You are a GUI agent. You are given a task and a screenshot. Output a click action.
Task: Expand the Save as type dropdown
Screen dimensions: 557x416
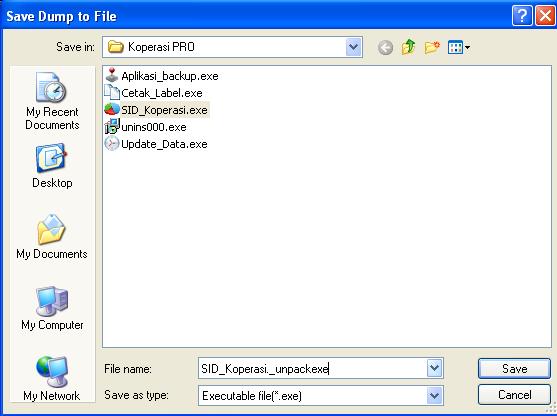434,395
